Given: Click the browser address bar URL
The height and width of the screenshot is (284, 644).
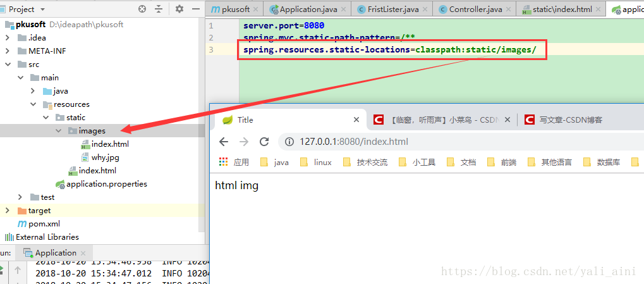Looking at the screenshot, I should tap(354, 142).
